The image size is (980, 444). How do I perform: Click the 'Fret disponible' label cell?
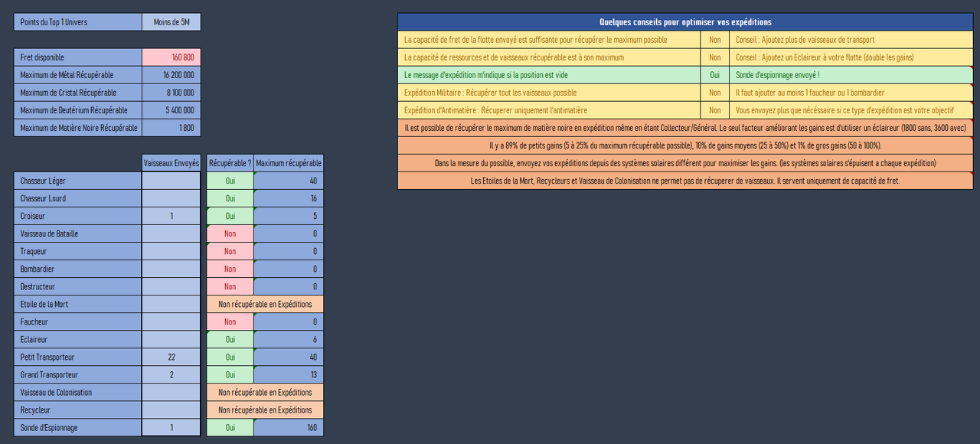click(78, 57)
